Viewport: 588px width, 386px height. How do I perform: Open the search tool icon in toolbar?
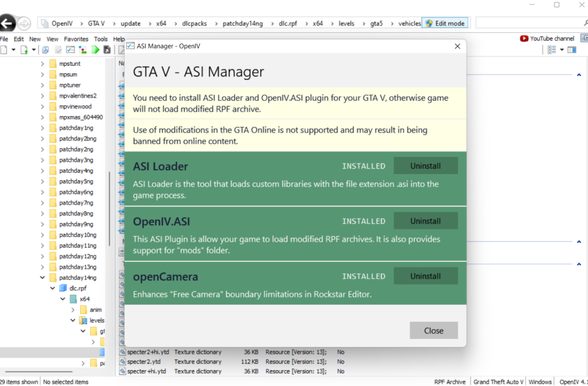point(45,49)
